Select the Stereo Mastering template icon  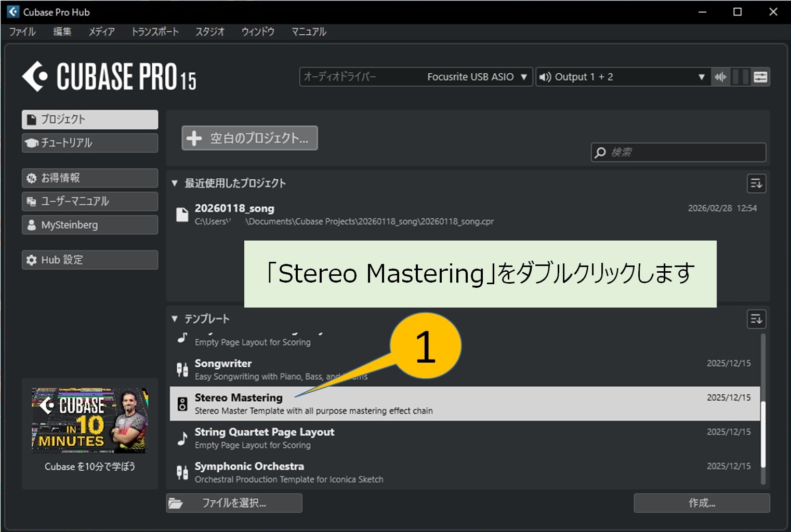click(x=182, y=403)
